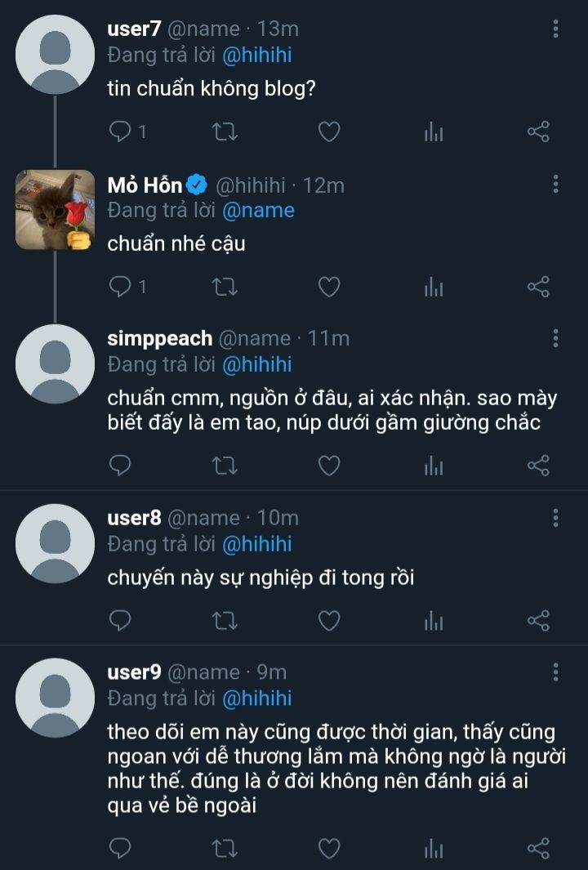Open simppeach's profile name
This screenshot has width=588, height=870.
pyautogui.click(x=159, y=338)
